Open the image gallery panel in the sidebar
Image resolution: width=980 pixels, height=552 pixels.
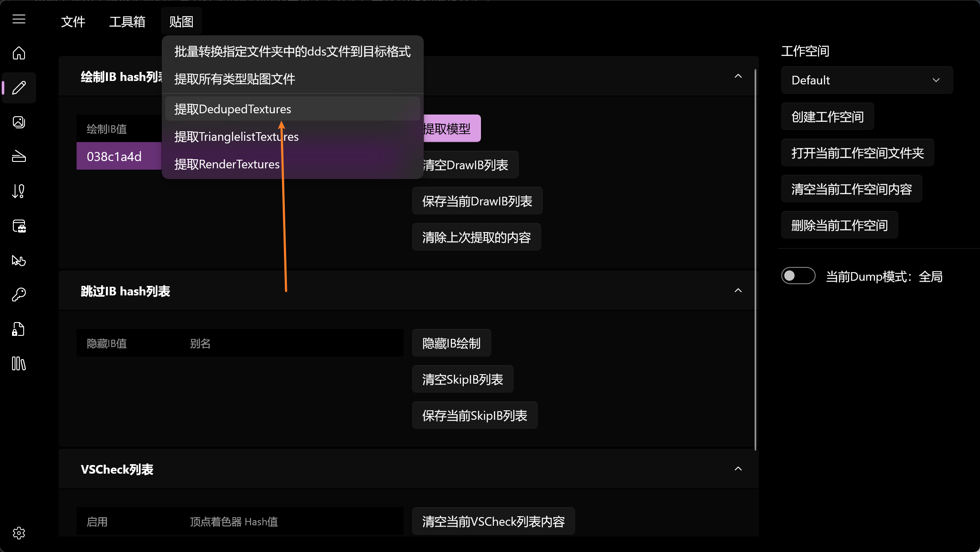(x=18, y=122)
